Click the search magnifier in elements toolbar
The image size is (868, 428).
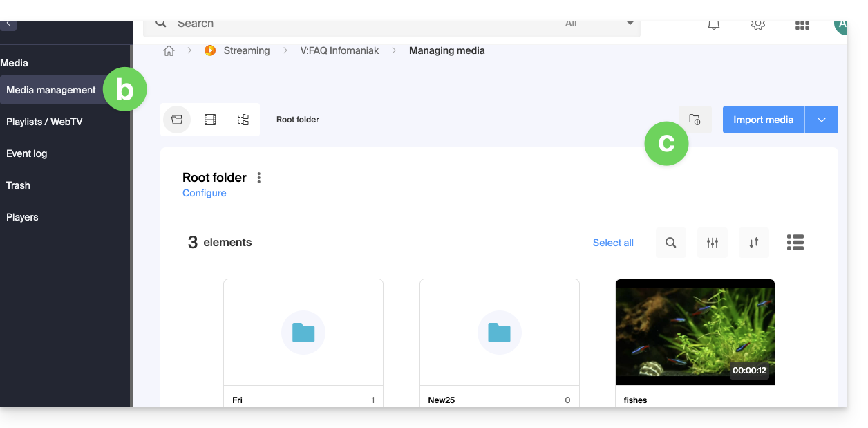point(670,243)
